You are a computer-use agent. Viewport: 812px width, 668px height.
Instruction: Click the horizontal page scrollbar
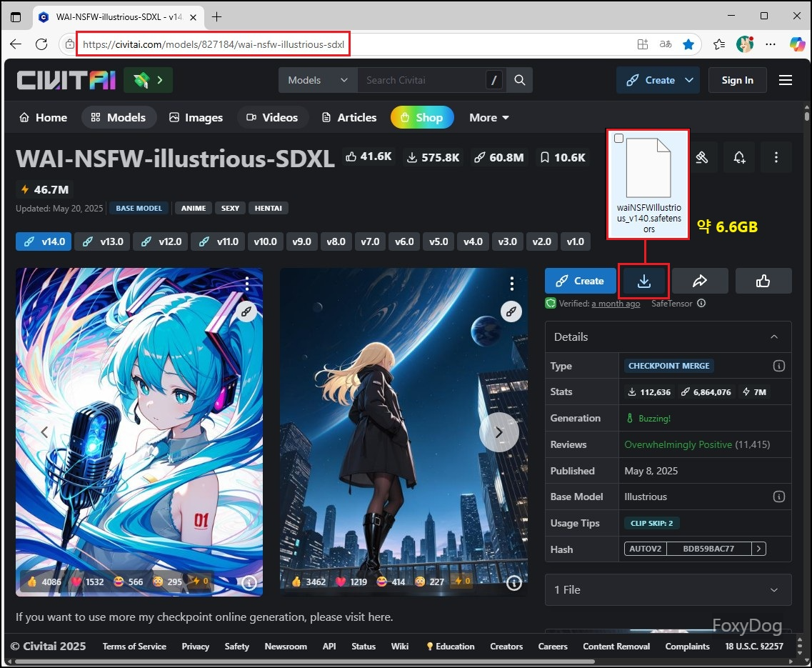[304, 662]
